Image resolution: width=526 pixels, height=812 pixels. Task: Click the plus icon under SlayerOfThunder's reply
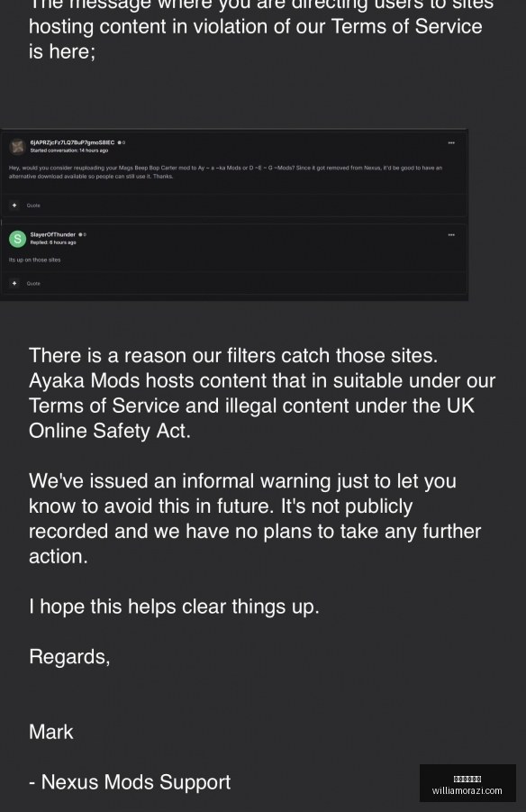(x=14, y=283)
